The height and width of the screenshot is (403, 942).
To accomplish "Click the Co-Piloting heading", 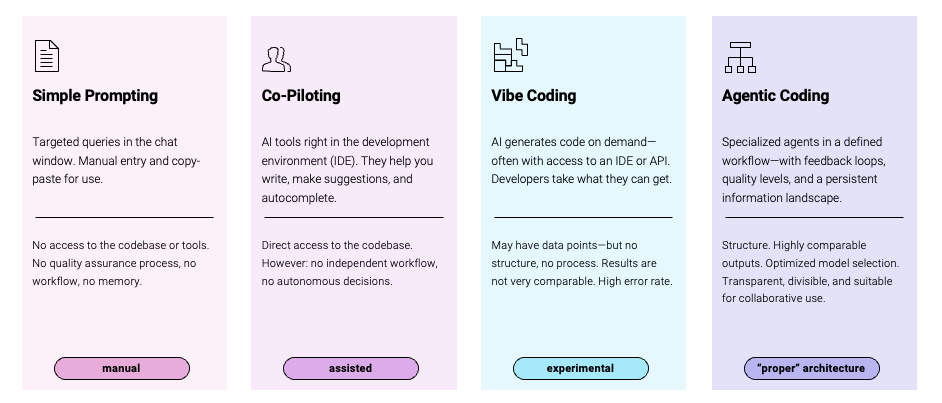I will click(x=301, y=96).
